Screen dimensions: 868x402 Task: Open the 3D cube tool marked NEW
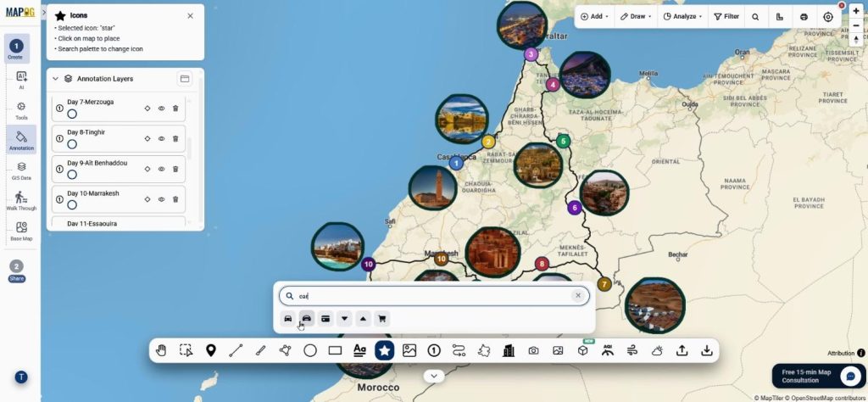click(582, 350)
